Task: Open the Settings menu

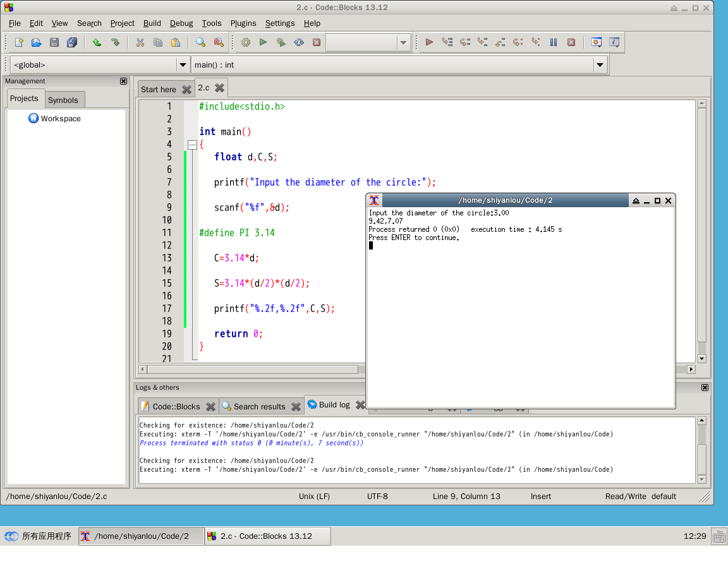Action: [279, 23]
